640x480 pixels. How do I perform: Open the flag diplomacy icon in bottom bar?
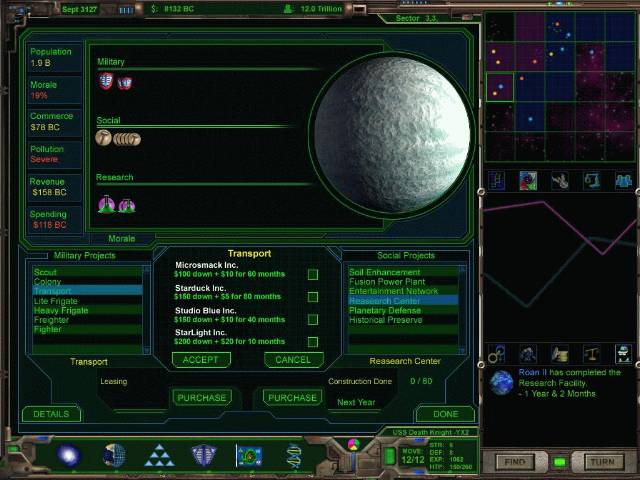[x=249, y=456]
